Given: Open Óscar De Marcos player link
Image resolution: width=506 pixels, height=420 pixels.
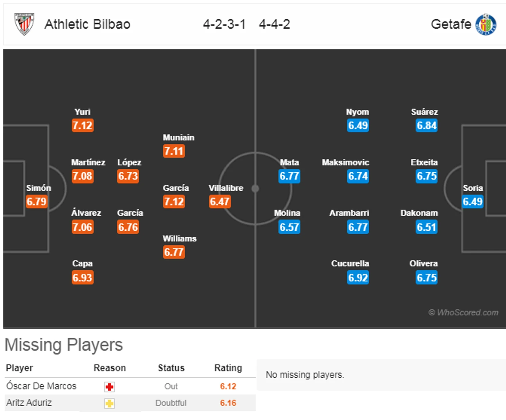Looking at the screenshot, I should click(41, 386).
